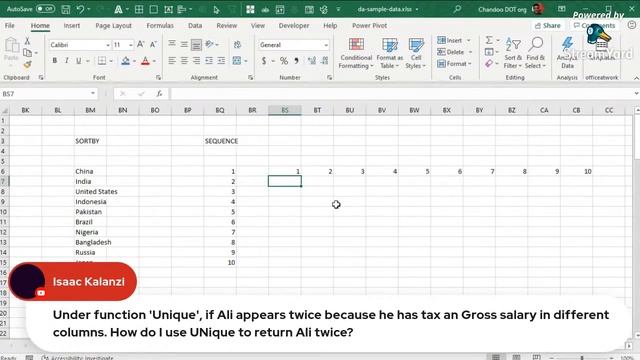640x360 pixels.
Task: Click the Percent Style icon
Action: (284, 61)
